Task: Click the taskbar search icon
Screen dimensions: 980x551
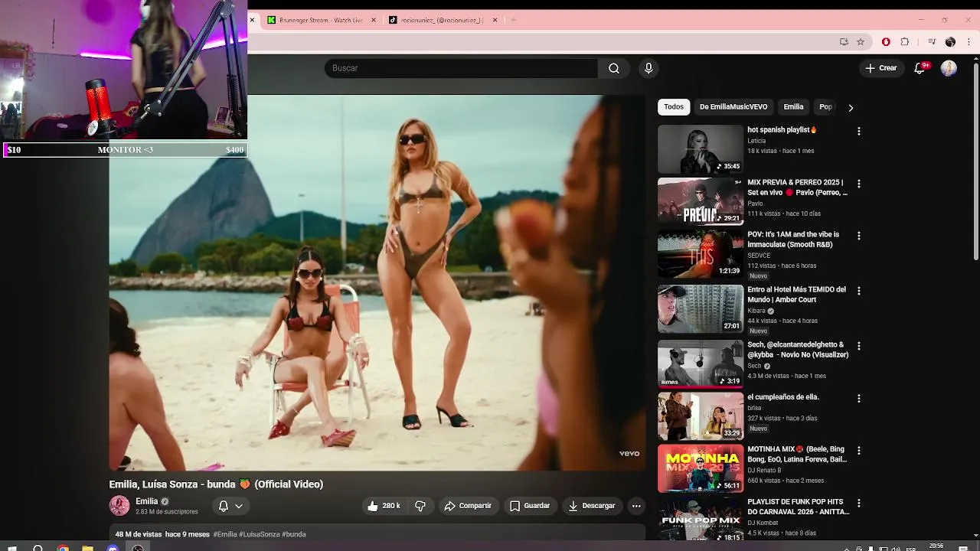Action: coord(38,548)
